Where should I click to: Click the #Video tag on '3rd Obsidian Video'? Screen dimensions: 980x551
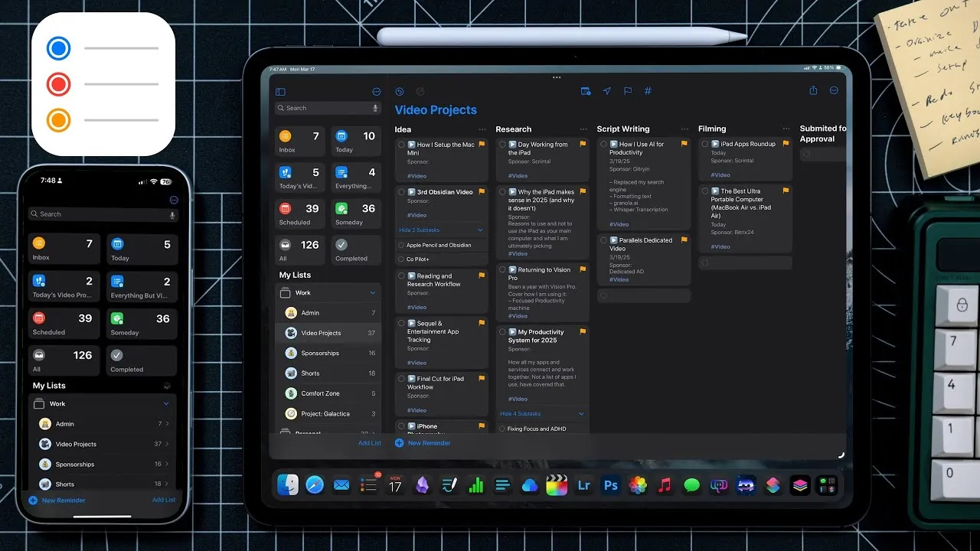tap(417, 215)
